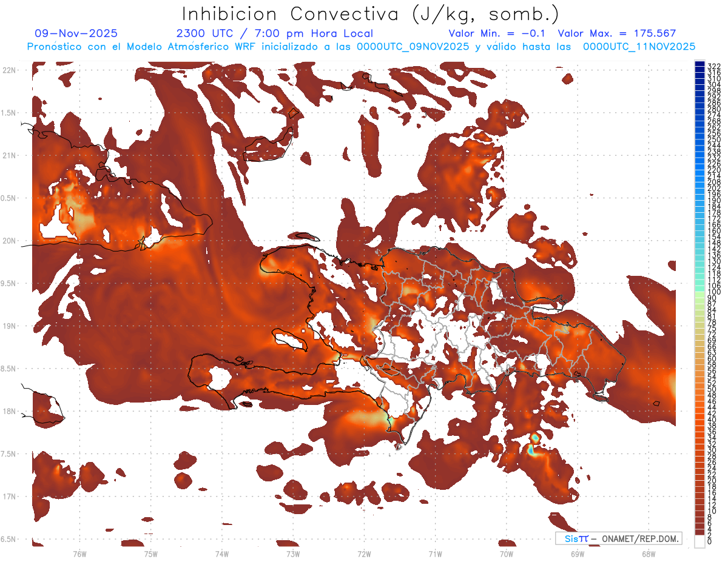
Task: Click the "18N" latitude label
Action: click(x=10, y=412)
